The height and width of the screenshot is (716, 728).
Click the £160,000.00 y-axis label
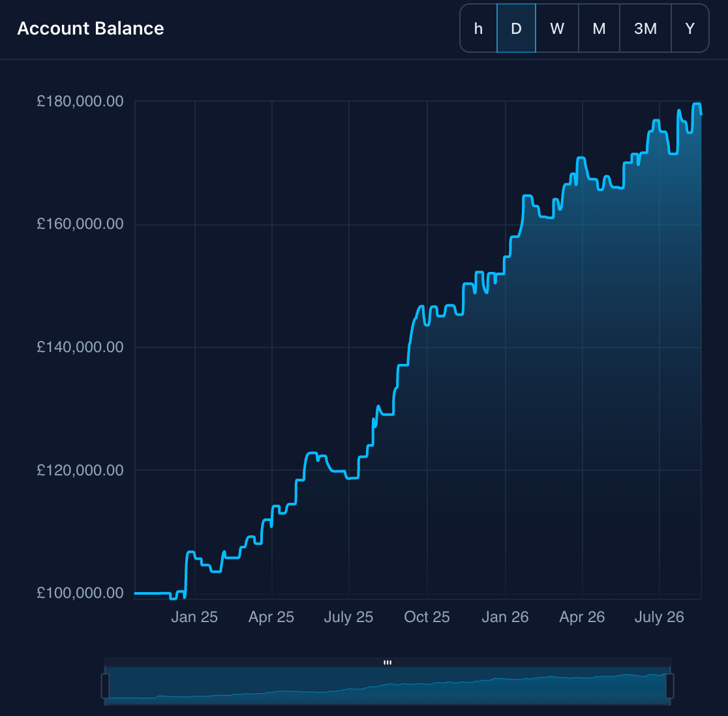(x=80, y=224)
